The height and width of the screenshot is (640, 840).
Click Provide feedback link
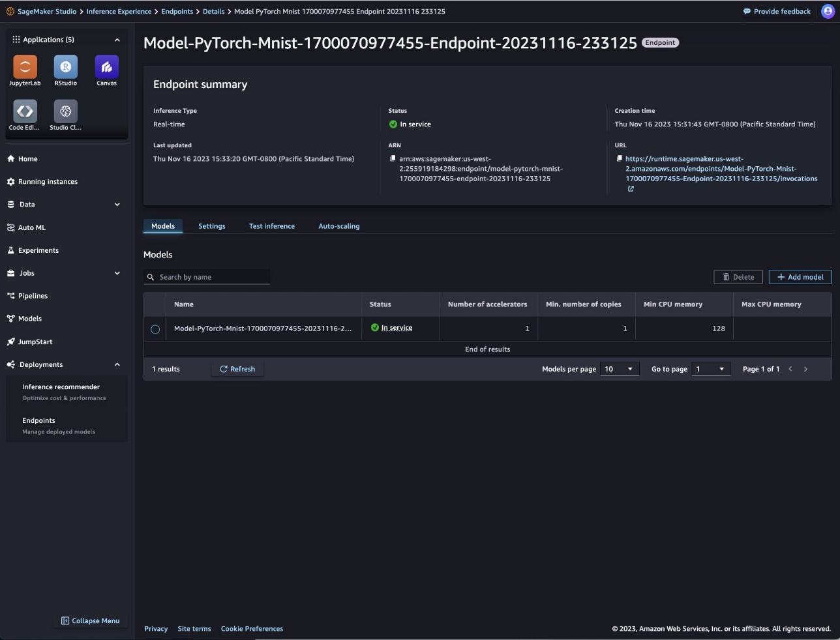[777, 11]
